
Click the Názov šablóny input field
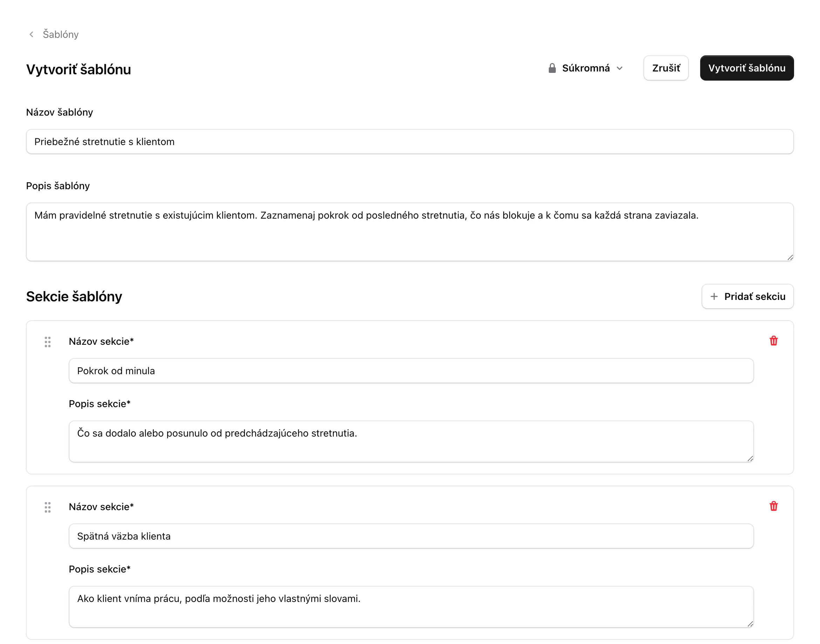tap(410, 142)
